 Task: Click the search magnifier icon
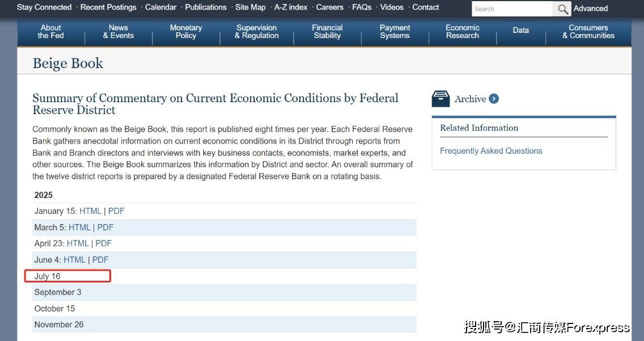point(562,9)
